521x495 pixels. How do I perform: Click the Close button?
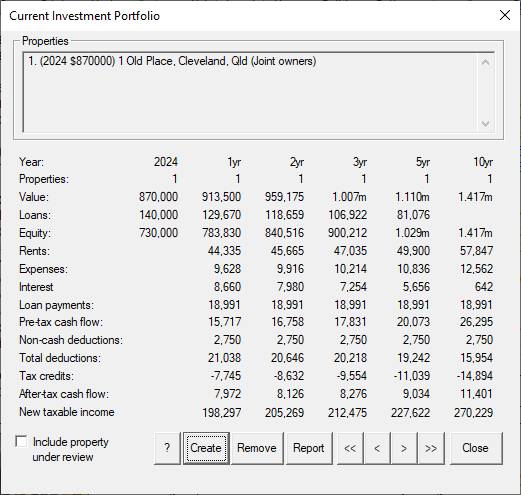coord(476,448)
